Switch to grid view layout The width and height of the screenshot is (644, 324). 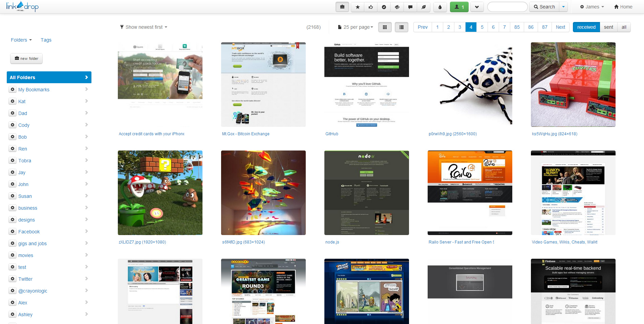[385, 27]
